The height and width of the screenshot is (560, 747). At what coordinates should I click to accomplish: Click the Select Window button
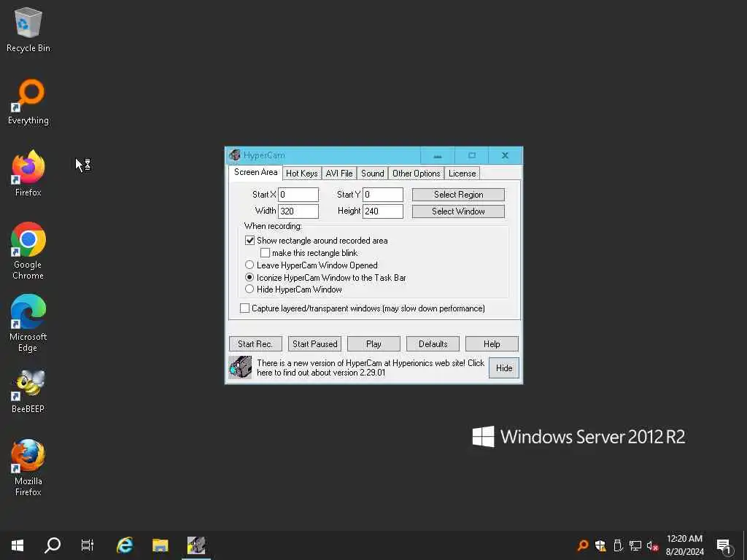(458, 211)
